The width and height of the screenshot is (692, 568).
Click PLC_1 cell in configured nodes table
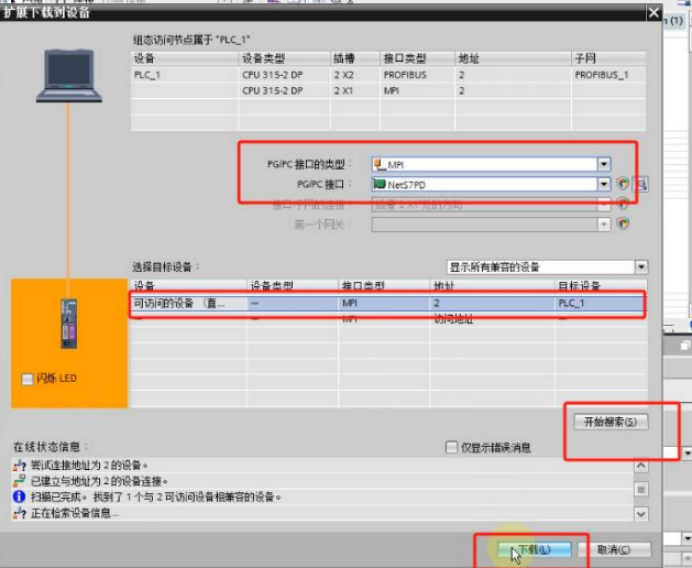[x=147, y=75]
